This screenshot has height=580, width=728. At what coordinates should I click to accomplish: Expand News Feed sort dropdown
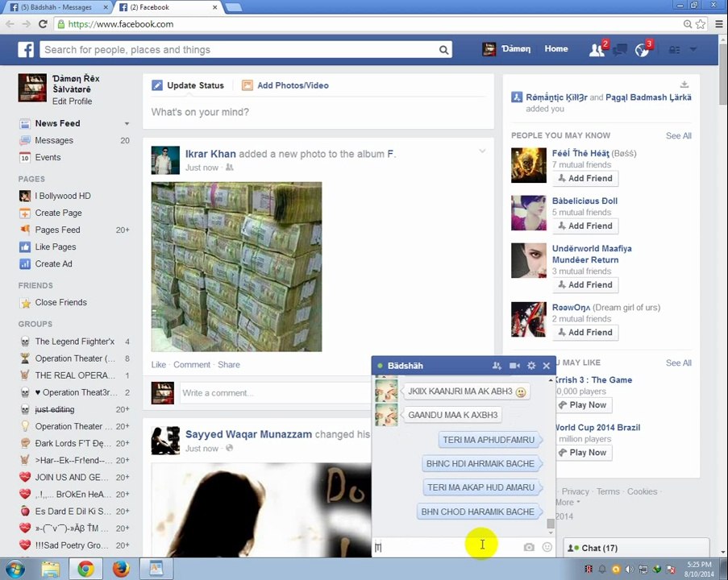[127, 123]
